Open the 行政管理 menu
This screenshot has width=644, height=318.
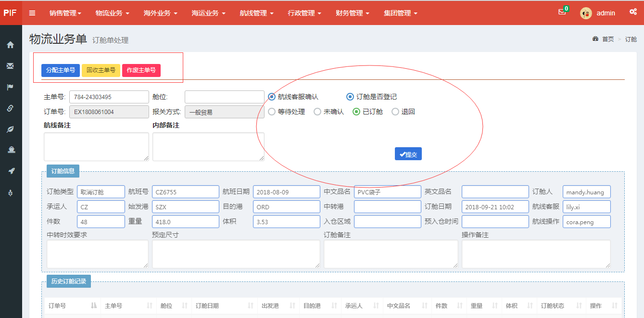[305, 13]
